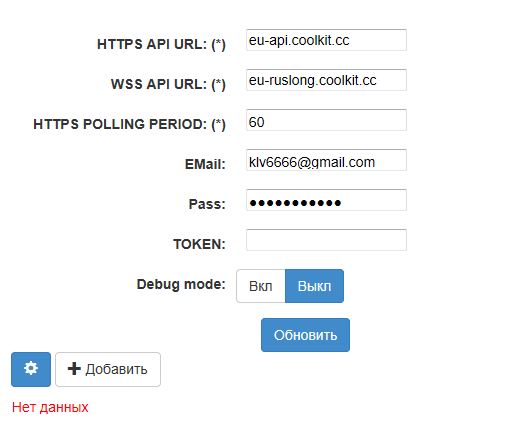Click the TOKEN label text
530x426 pixels.
pyautogui.click(x=199, y=244)
